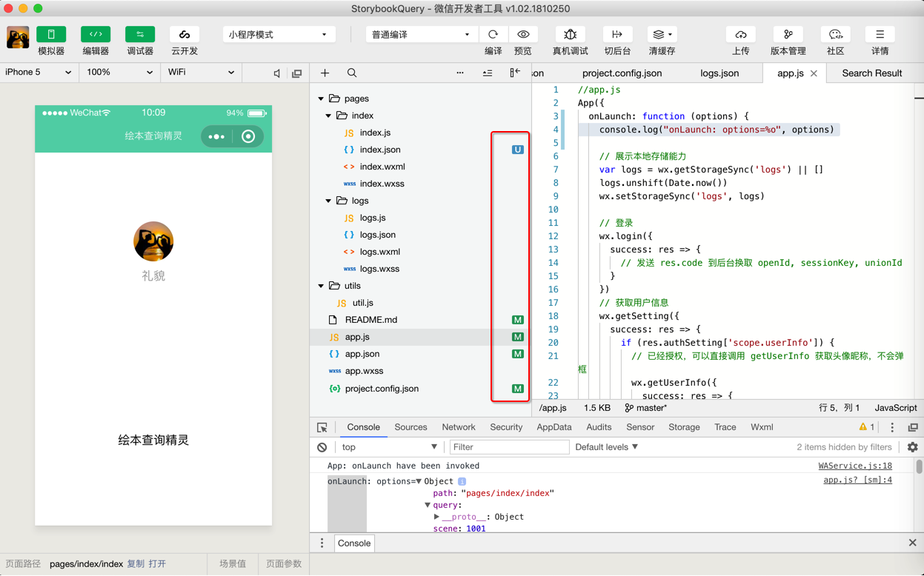This screenshot has width=924, height=576.
Task: Collapse the logs folder
Action: tap(328, 201)
